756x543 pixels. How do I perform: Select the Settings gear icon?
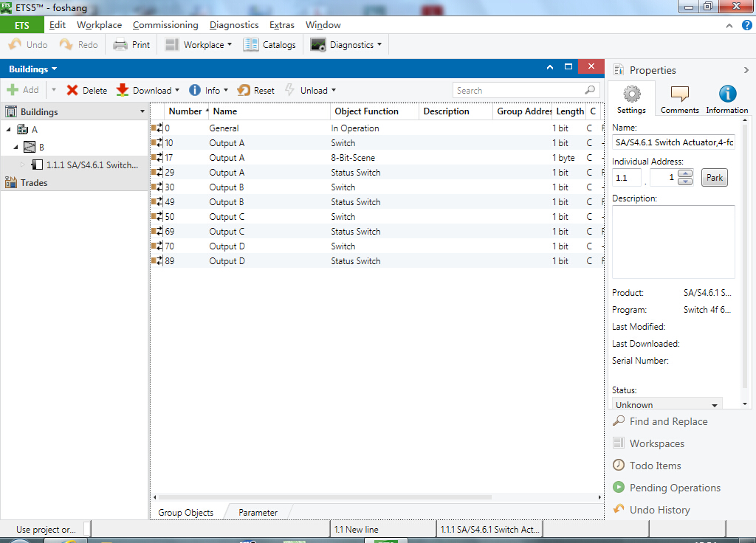coord(632,94)
